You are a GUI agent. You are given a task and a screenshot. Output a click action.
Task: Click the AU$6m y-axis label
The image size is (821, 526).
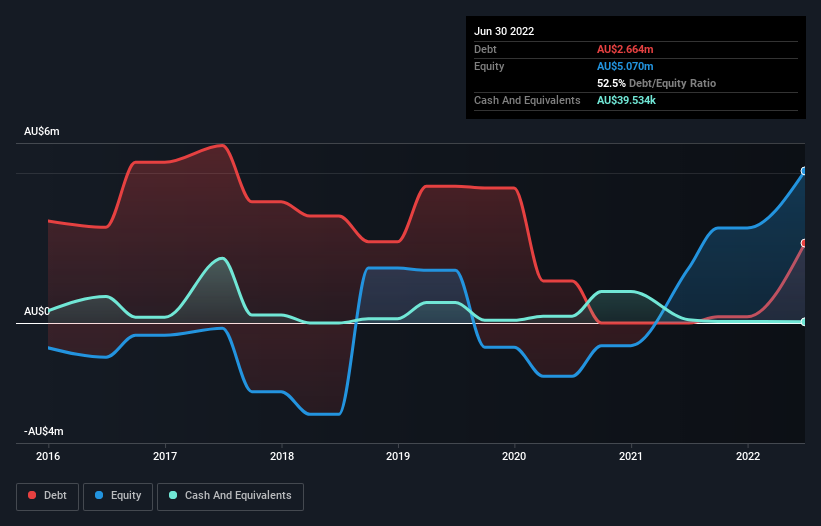(42, 131)
